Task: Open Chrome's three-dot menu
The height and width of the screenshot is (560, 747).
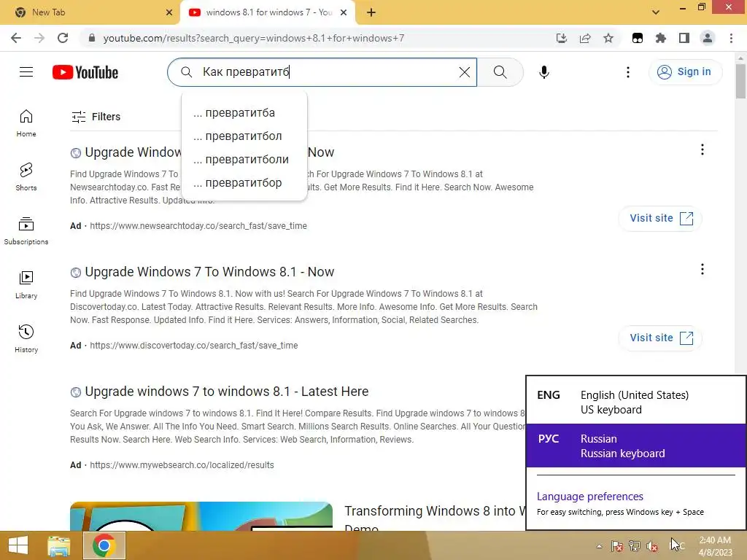Action: (731, 38)
